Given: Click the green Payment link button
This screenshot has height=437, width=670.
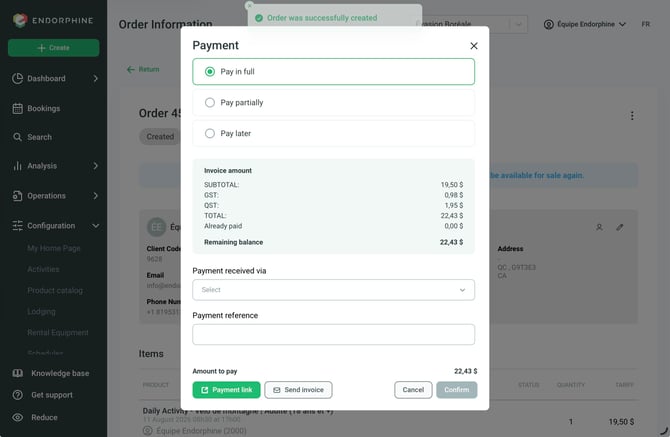Looking at the screenshot, I should (226, 390).
